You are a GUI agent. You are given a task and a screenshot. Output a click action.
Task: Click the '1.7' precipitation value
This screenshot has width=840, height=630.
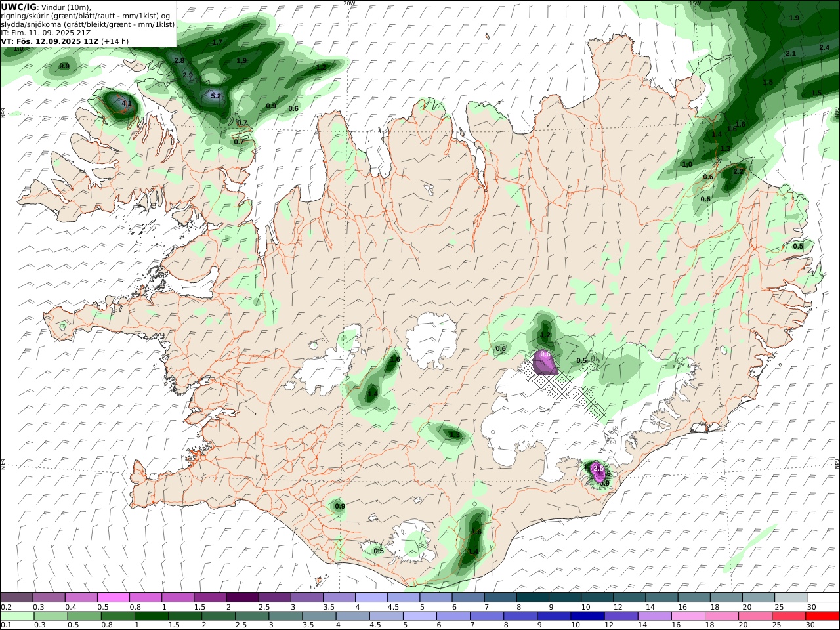(218, 42)
